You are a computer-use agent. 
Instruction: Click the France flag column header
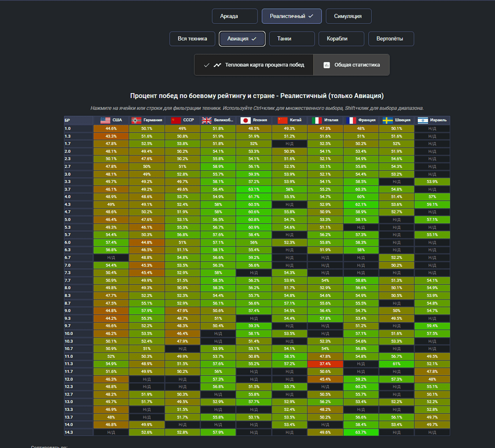(361, 120)
